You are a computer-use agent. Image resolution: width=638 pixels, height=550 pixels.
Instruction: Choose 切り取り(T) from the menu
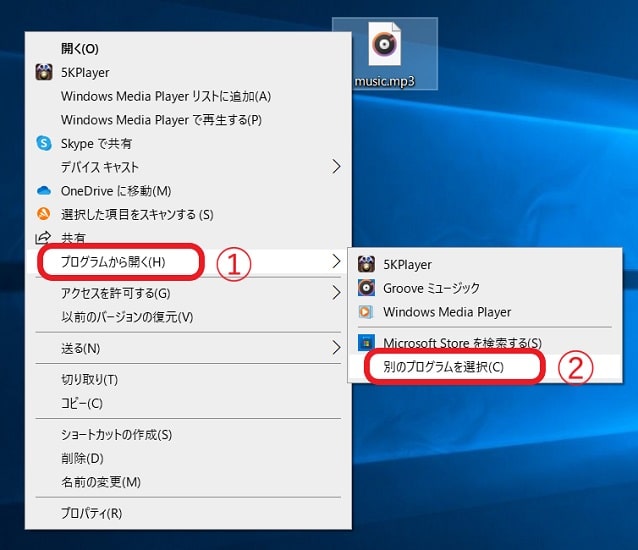coord(188,380)
